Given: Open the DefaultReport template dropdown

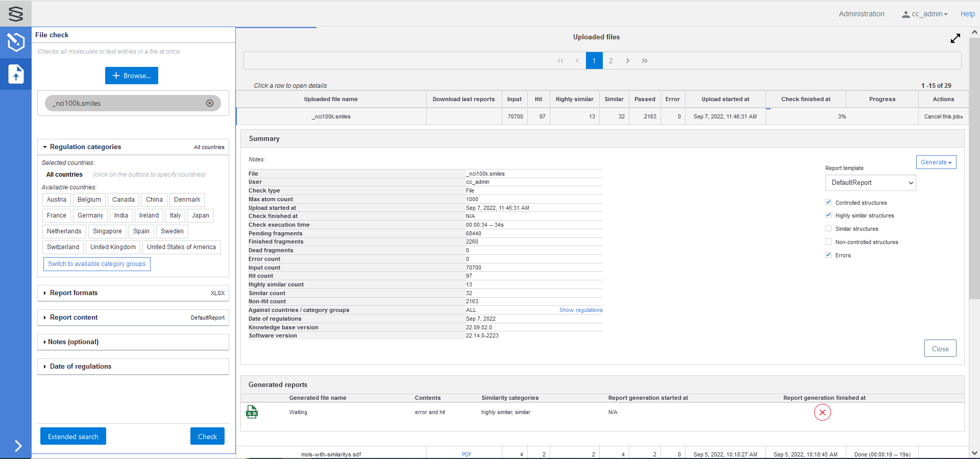Looking at the screenshot, I should tap(870, 183).
